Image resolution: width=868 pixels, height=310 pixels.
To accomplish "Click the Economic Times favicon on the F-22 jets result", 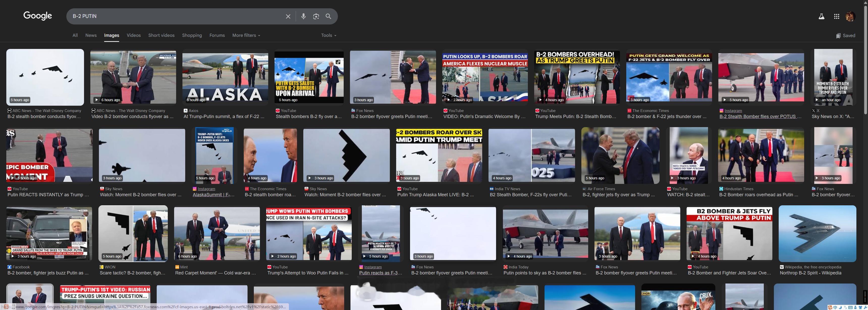I will pos(629,110).
